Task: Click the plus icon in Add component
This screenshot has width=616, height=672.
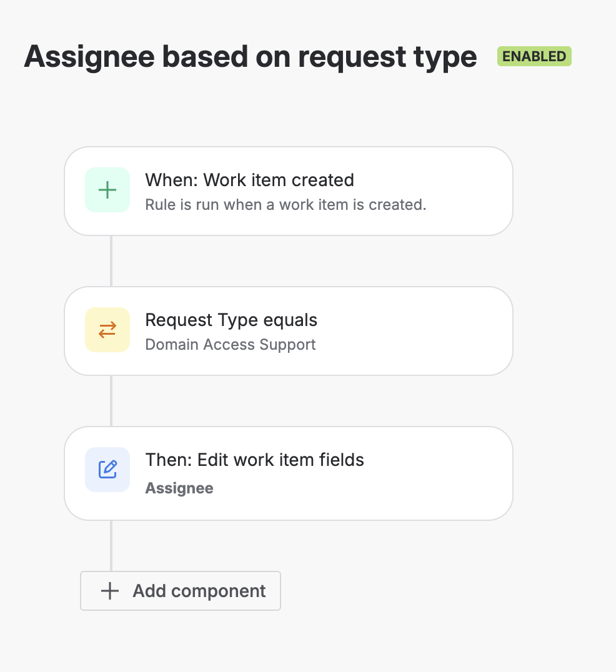Action: [x=110, y=591]
